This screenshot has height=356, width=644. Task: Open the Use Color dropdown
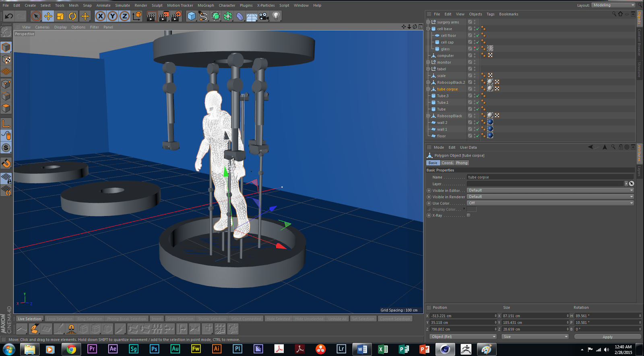click(550, 203)
